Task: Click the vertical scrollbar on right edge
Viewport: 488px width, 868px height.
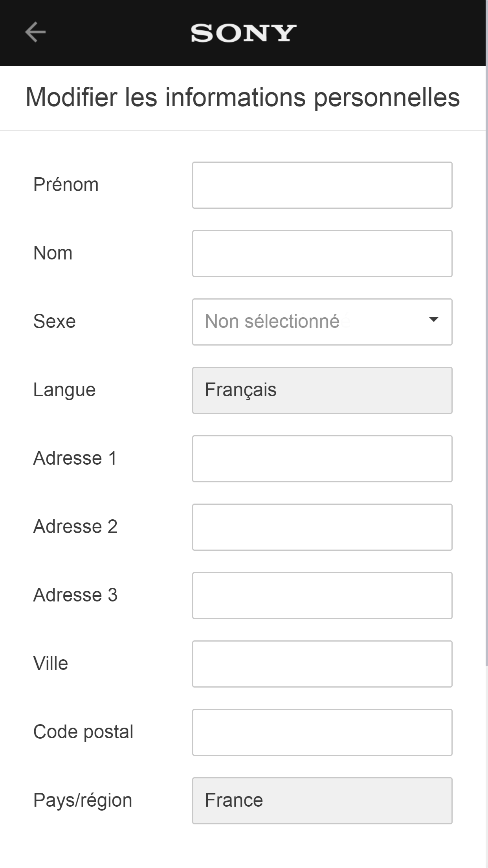Action: click(486, 393)
